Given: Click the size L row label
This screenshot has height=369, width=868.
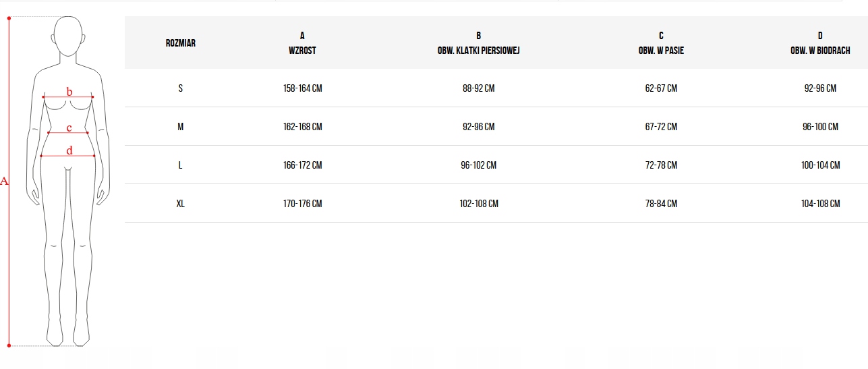Looking at the screenshot, I should pos(181,165).
